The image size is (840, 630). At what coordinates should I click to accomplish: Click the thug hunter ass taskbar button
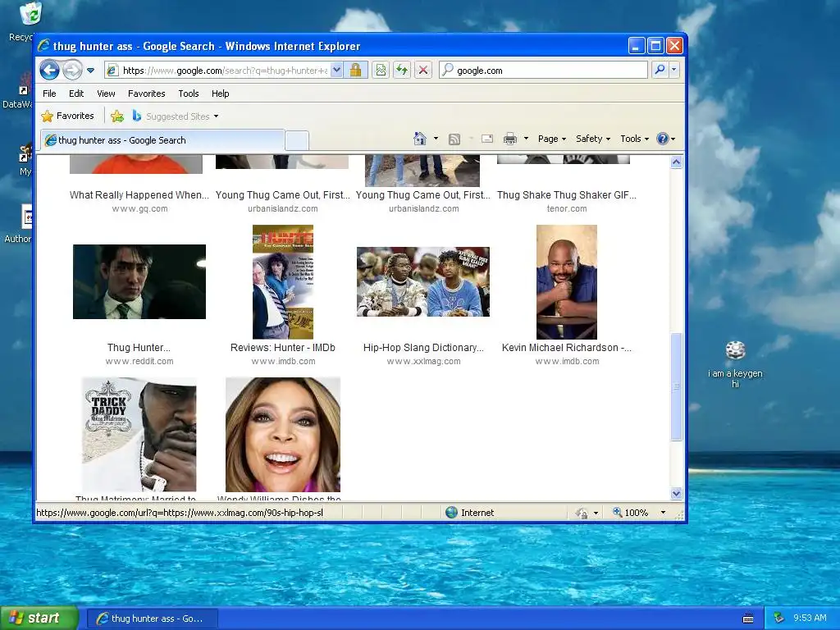152,619
